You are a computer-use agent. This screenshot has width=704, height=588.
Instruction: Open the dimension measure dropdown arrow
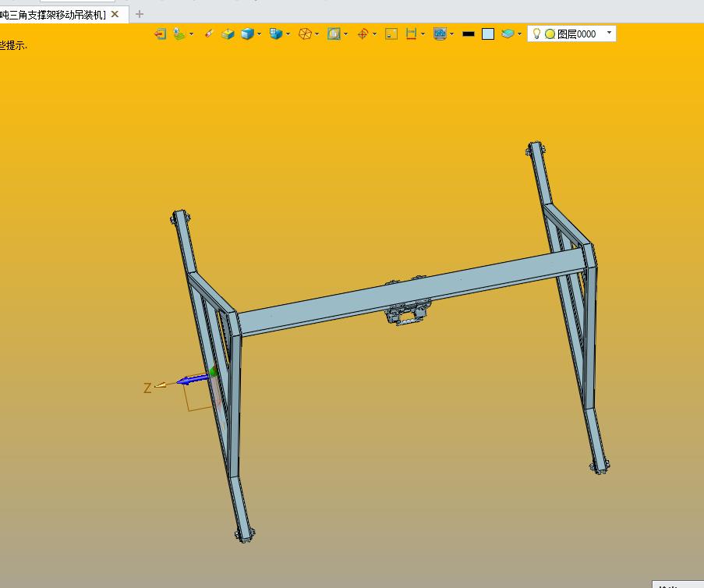click(423, 34)
